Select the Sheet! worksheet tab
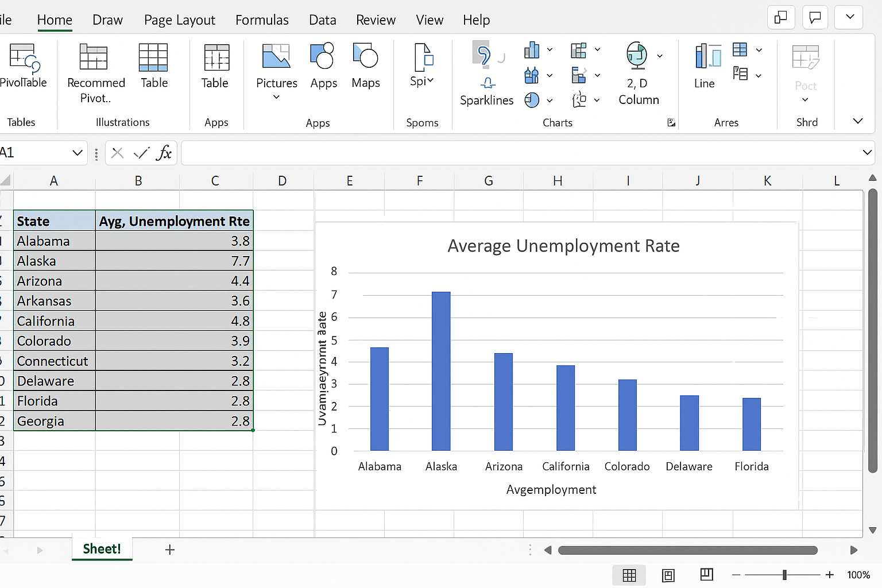The height and width of the screenshot is (588, 882). tap(102, 548)
